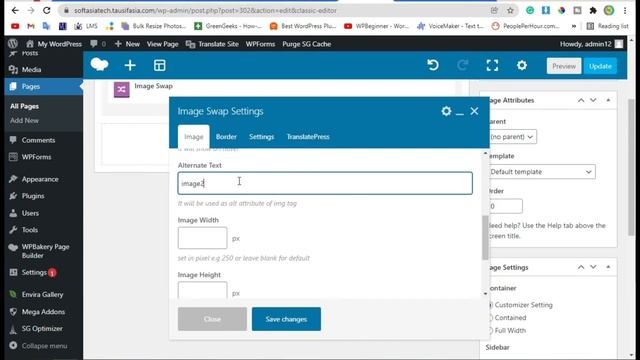This screenshot has height=360, width=640.
Task: Open the Chrome three-dot menu
Action: 625,10
